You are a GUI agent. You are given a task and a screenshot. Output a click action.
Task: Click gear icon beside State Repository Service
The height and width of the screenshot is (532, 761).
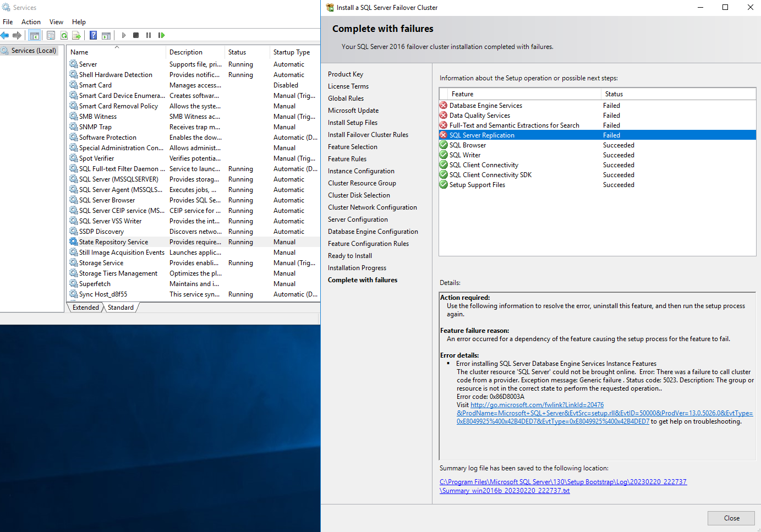74,242
